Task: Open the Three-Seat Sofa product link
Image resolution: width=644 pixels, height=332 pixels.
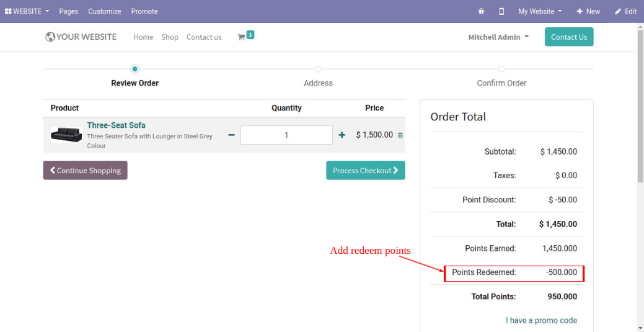Action: [x=117, y=125]
